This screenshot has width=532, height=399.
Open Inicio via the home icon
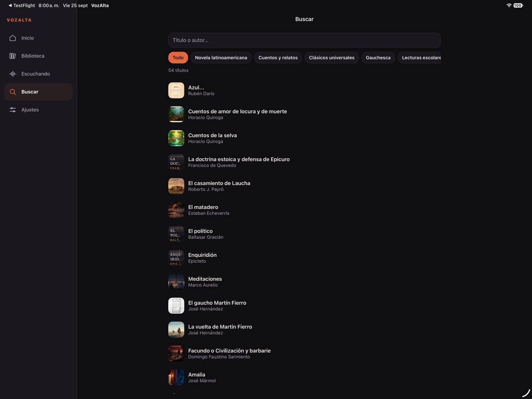(x=13, y=38)
